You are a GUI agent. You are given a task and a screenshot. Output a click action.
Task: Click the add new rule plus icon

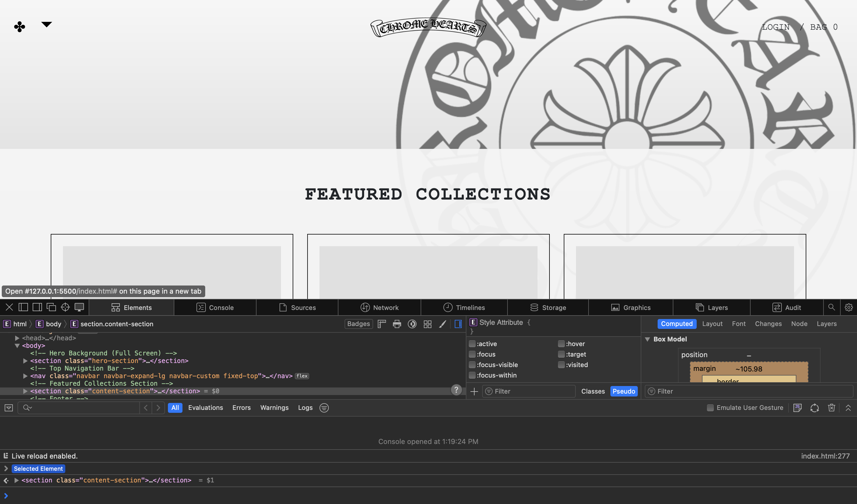tap(474, 391)
